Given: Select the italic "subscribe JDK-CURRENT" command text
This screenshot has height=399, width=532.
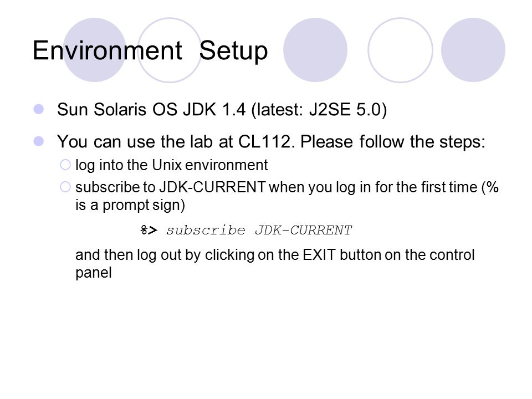Looking at the screenshot, I should click(259, 231).
